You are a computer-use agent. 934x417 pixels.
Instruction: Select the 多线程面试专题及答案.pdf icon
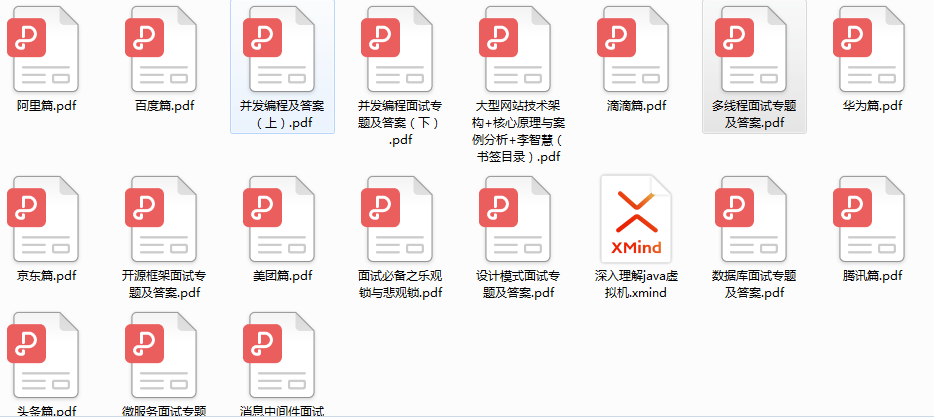click(x=751, y=49)
